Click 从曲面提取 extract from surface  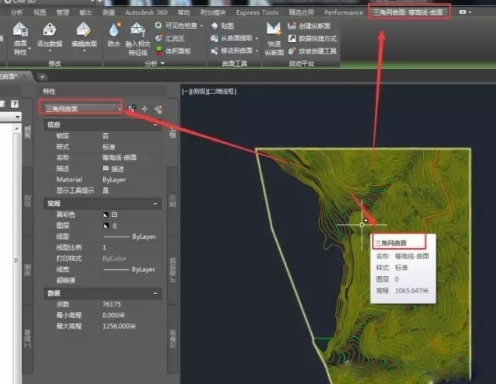point(232,39)
